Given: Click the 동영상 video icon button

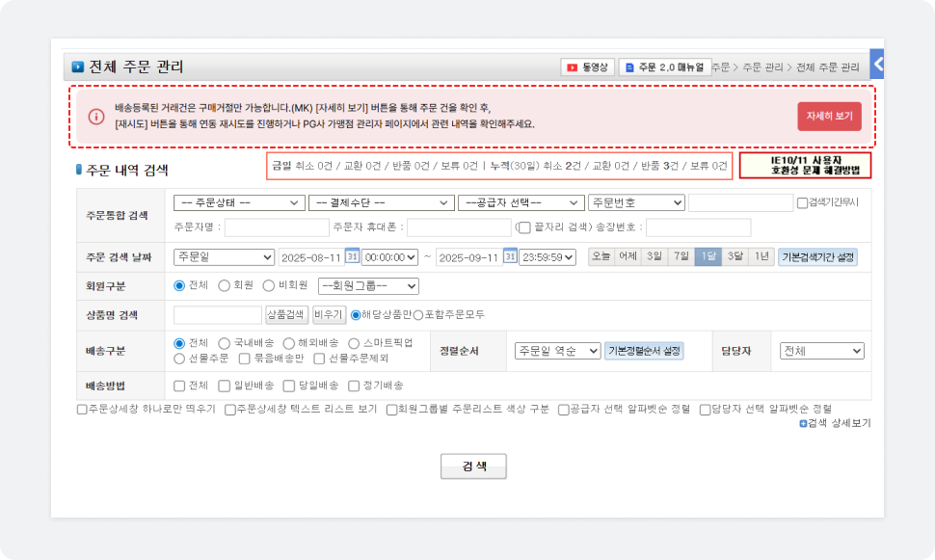Looking at the screenshot, I should (574, 67).
